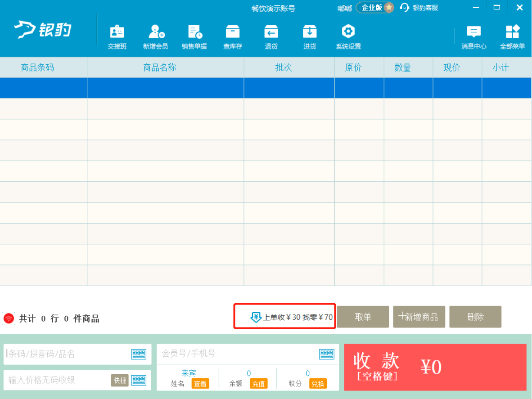Click the 新增商品 add product button
The height and width of the screenshot is (399, 532).
pyautogui.click(x=419, y=317)
